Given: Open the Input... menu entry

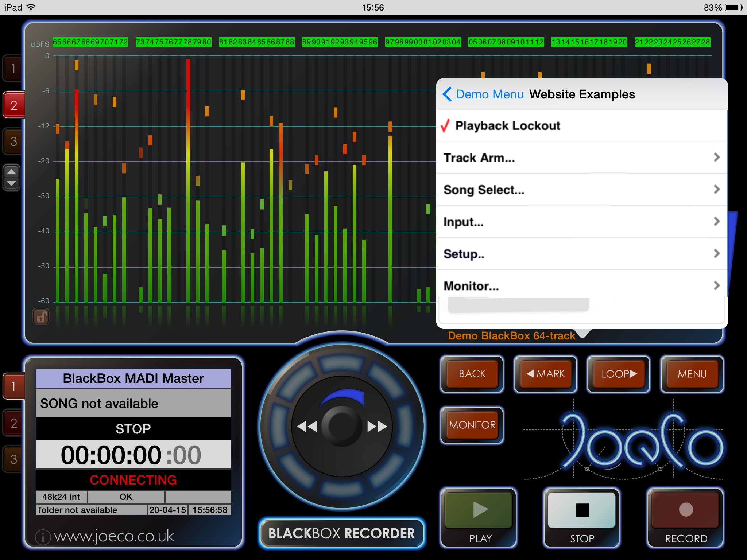Looking at the screenshot, I should pos(582,222).
